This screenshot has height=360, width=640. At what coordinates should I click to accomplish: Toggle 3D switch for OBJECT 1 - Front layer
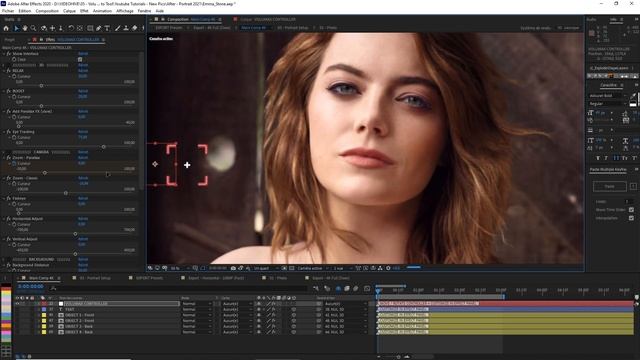[294, 315]
